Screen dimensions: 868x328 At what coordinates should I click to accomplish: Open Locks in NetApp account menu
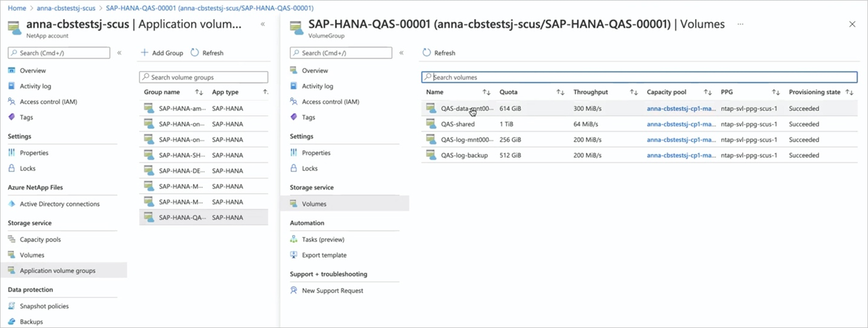coord(27,168)
